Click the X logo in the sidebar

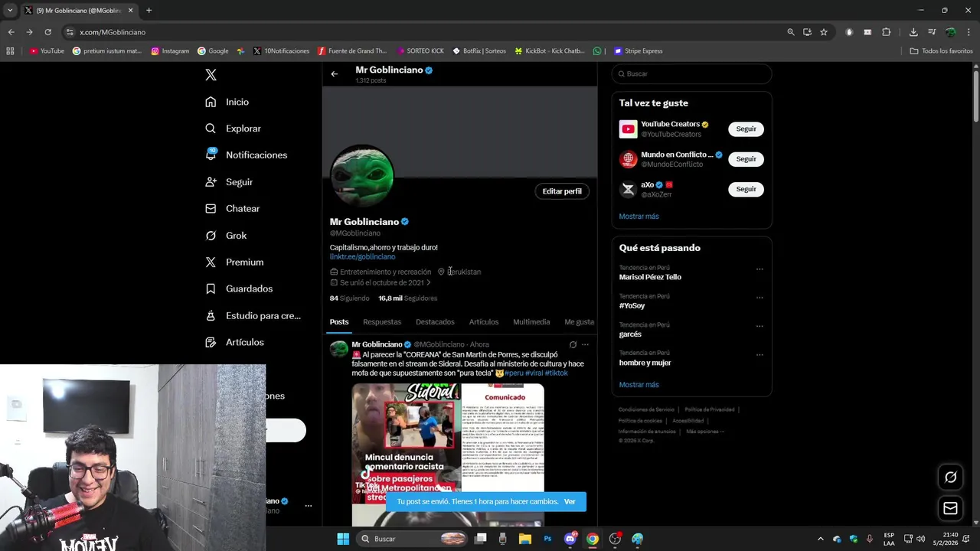(x=211, y=75)
